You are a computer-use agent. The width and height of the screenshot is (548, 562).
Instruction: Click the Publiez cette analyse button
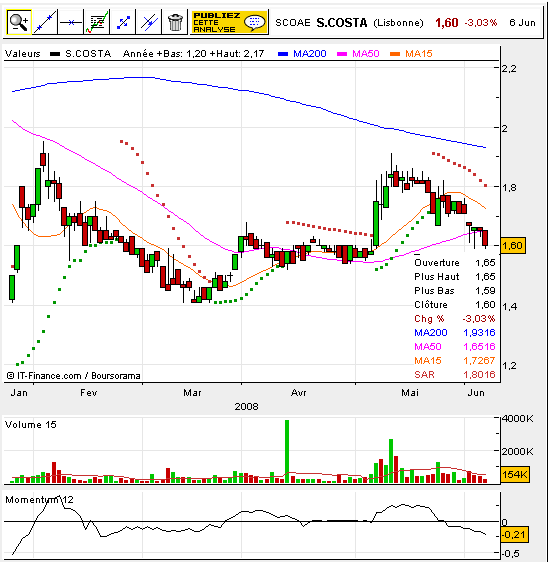click(x=229, y=22)
